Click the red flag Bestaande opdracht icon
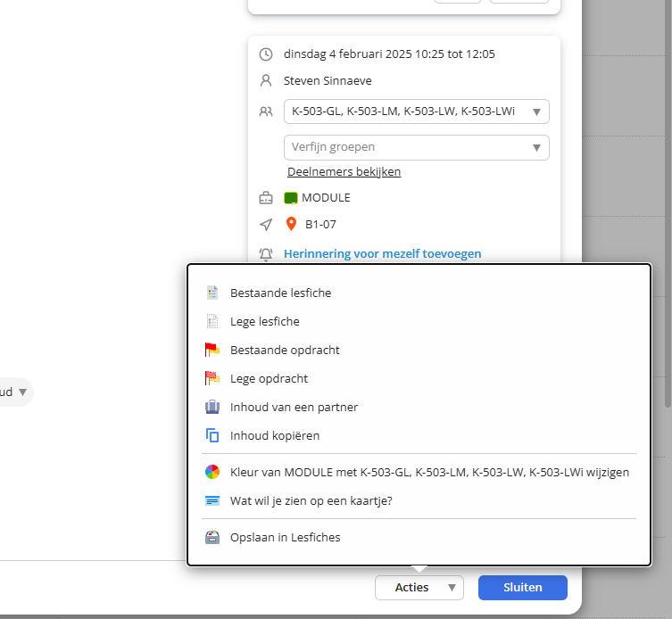The width and height of the screenshot is (672, 619). pos(212,350)
